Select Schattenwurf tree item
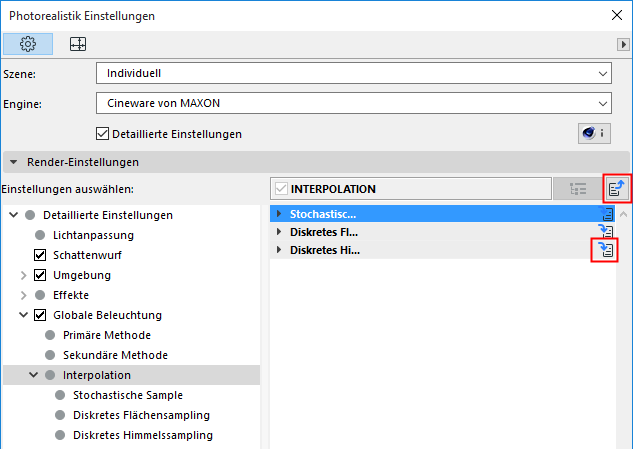The height and width of the screenshot is (449, 633). (87, 255)
